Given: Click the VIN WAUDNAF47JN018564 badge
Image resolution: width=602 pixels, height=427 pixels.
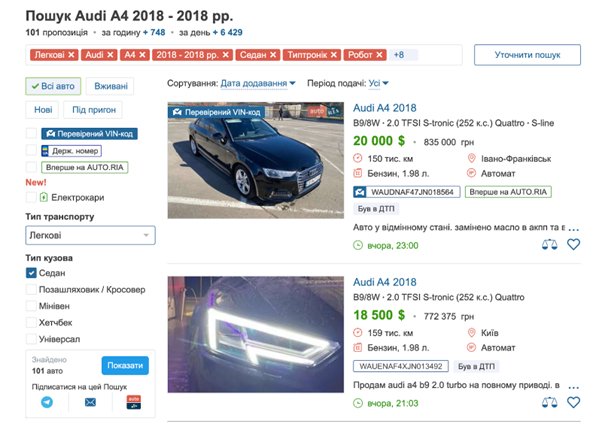Looking at the screenshot, I should [x=407, y=192].
